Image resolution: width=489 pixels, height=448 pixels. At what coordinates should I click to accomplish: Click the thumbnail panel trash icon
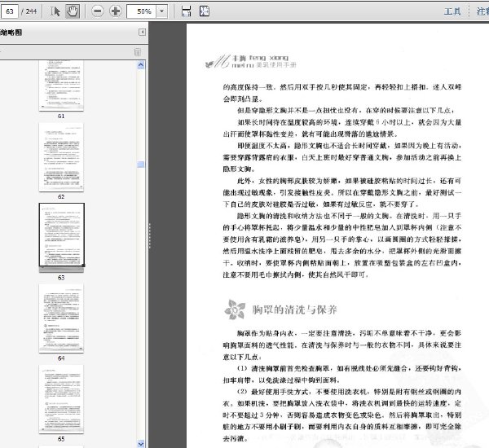pyautogui.click(x=137, y=52)
